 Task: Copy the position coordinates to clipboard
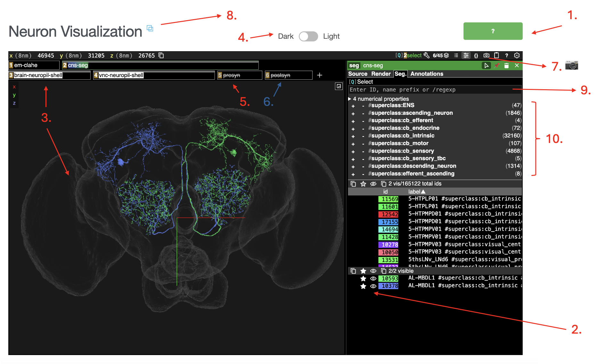pos(161,55)
